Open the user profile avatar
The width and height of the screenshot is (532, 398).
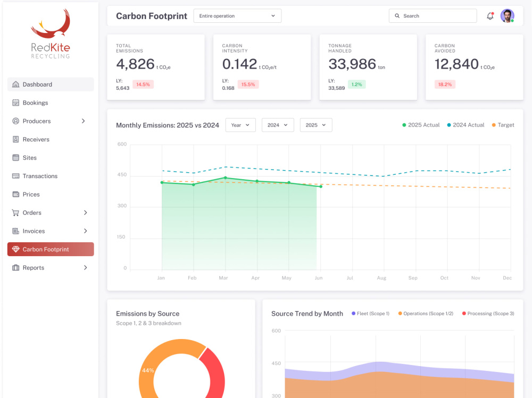click(x=507, y=16)
